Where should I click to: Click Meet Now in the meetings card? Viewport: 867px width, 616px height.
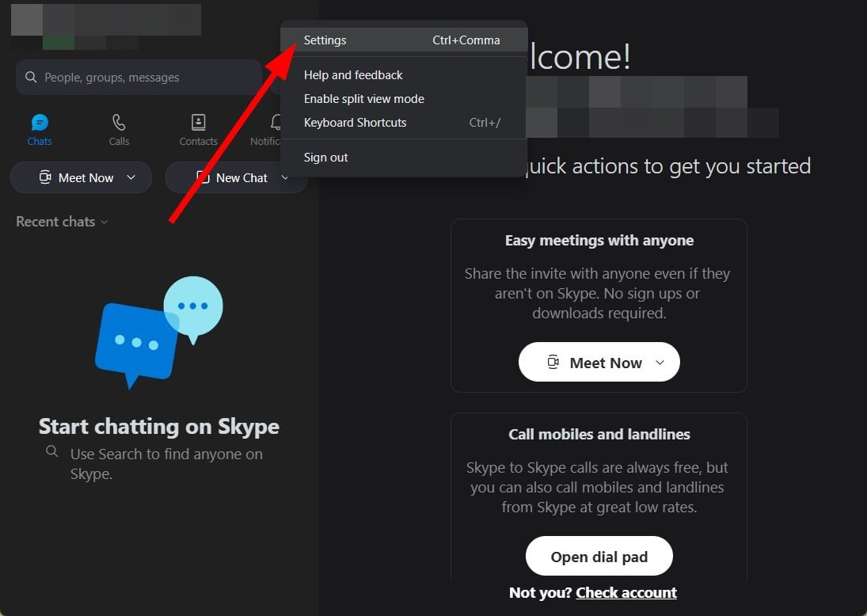coord(599,362)
